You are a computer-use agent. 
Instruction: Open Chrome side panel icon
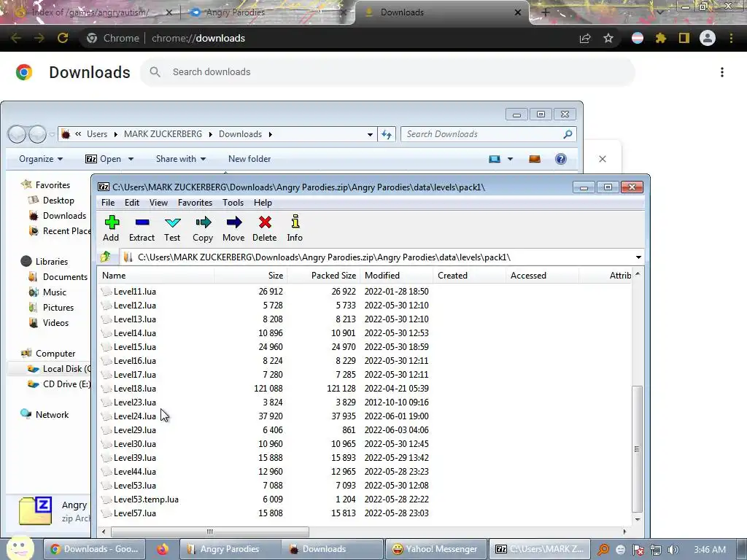684,38
